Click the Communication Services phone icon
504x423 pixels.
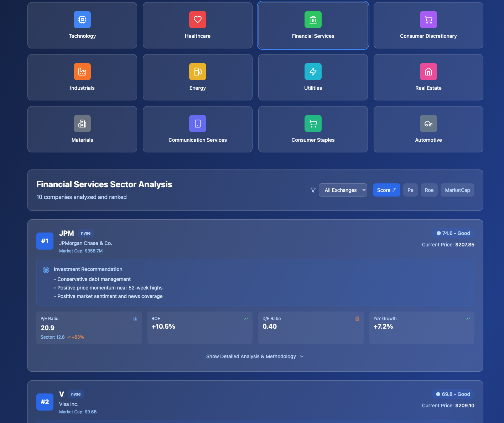[198, 124]
